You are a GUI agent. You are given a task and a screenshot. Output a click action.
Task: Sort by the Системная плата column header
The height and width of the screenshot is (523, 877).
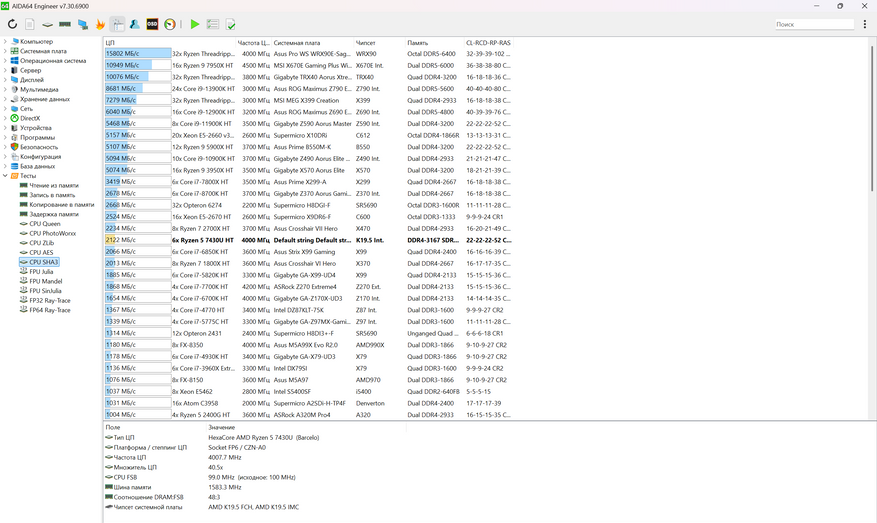click(313, 43)
